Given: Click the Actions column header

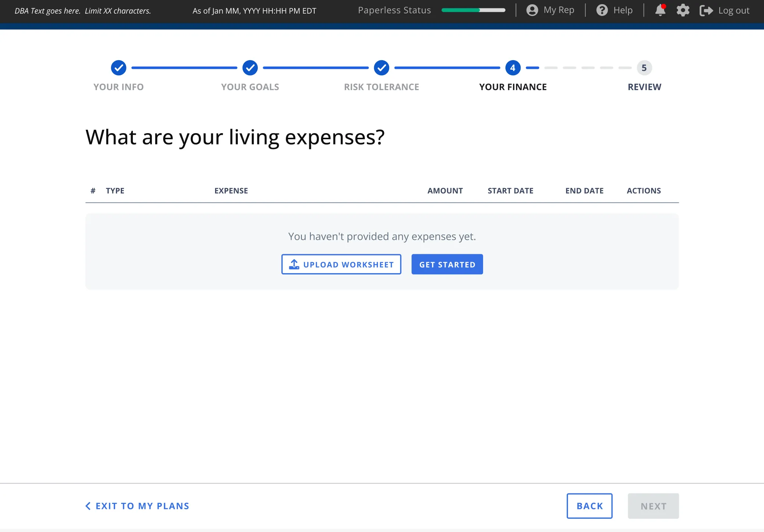Looking at the screenshot, I should click(644, 191).
